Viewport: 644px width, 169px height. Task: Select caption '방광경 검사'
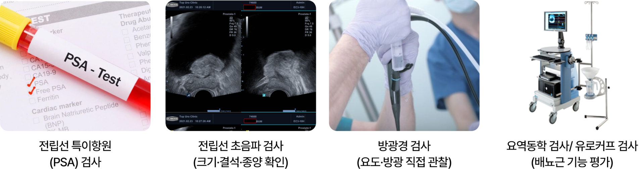pyautogui.click(x=404, y=146)
